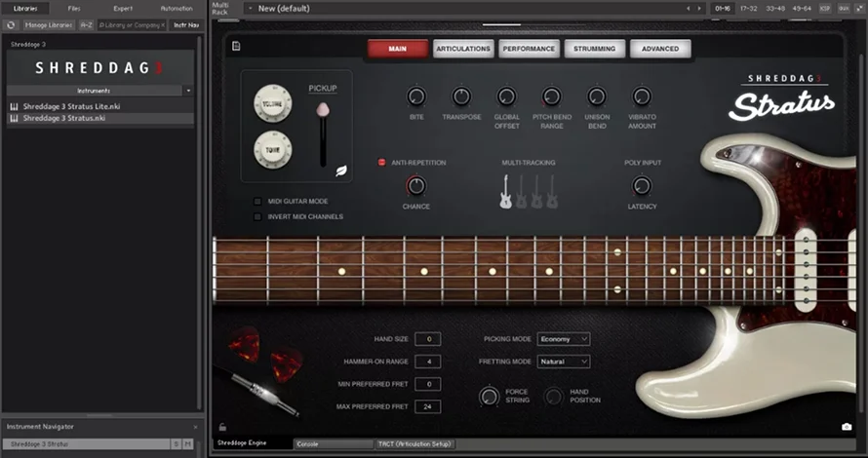Open the Picking Mode dropdown
The image size is (868, 458).
coord(564,339)
